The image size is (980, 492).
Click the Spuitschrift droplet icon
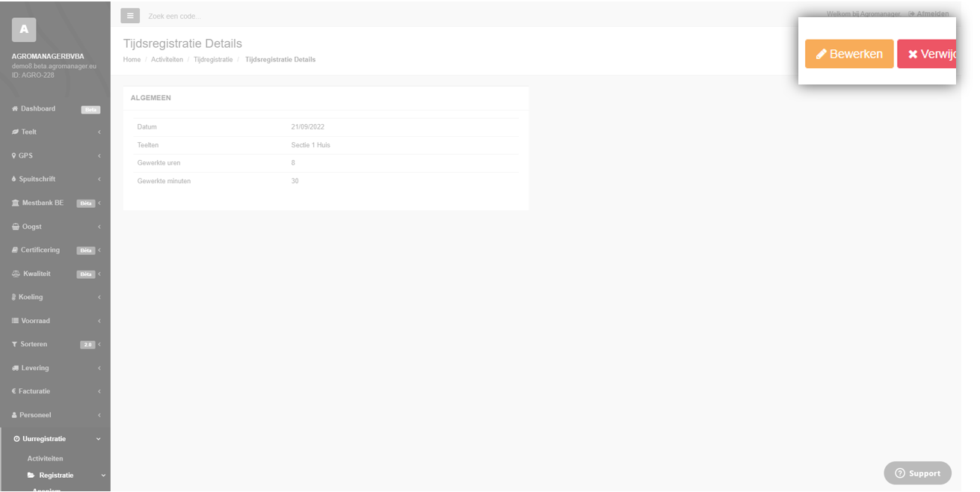click(14, 179)
